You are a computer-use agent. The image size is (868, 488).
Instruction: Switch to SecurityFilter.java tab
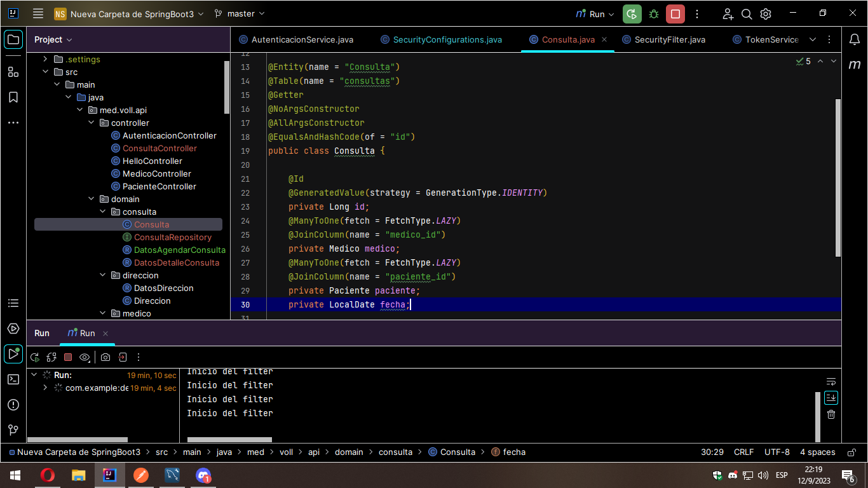pos(664,39)
